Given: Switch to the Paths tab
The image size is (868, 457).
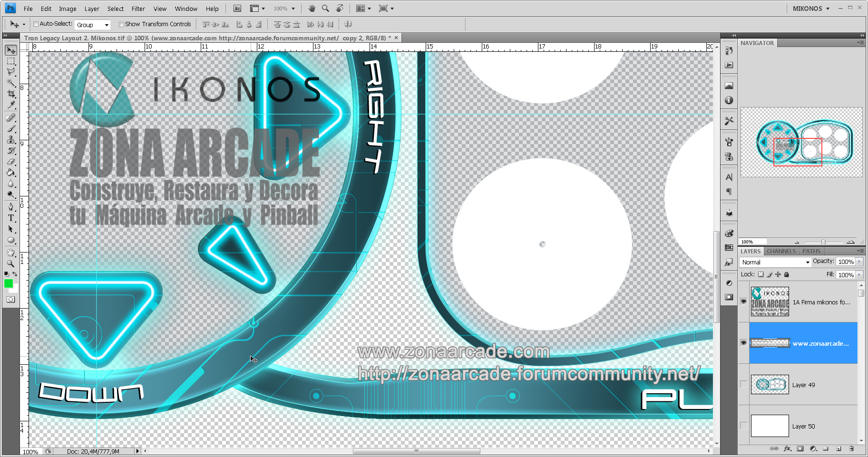Looking at the screenshot, I should [811, 251].
